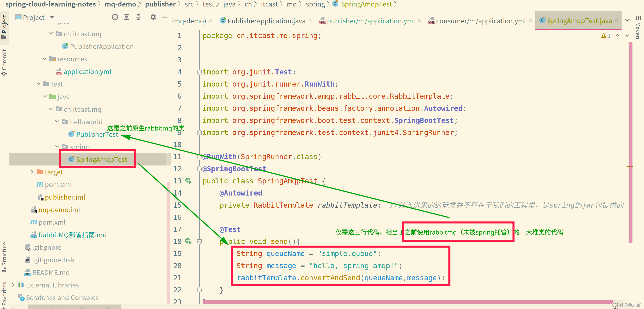Collapse the helloworld package
This screenshot has height=309, width=644.
57,122
